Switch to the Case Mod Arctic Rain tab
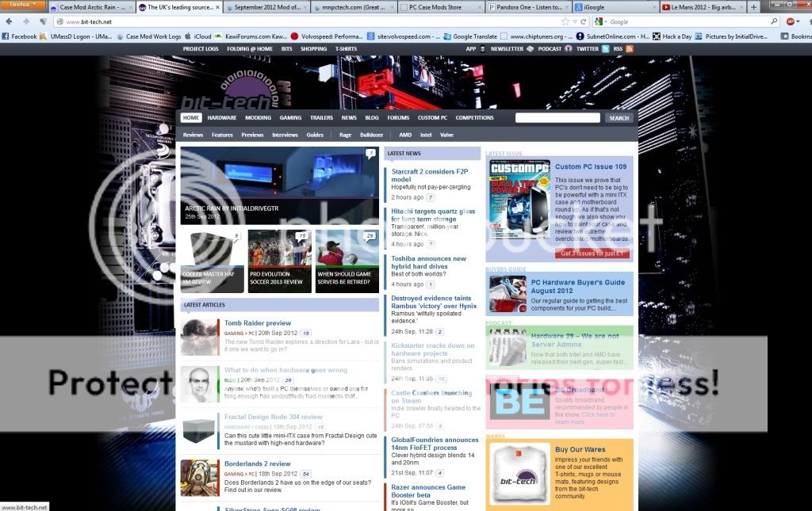 click(91, 7)
